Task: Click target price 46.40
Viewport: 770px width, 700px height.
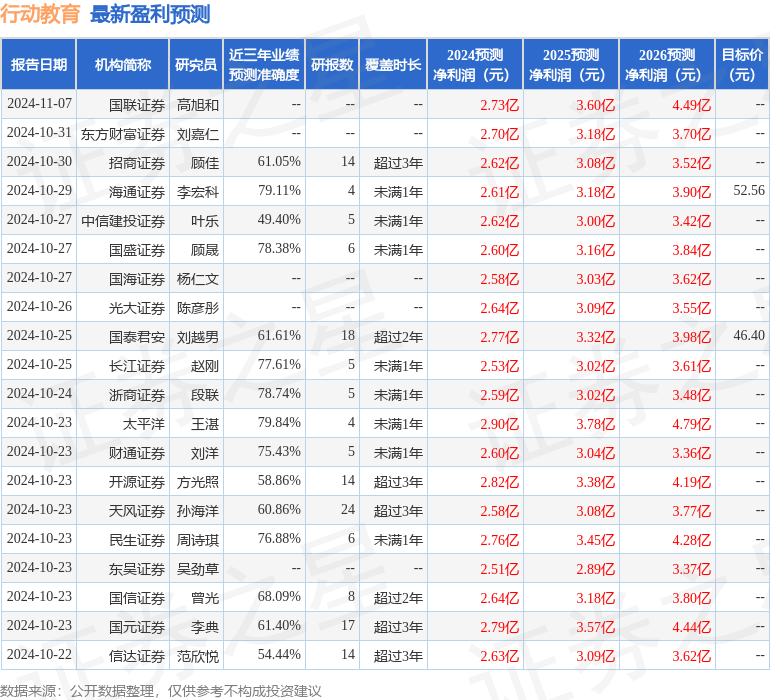Action: point(749,336)
